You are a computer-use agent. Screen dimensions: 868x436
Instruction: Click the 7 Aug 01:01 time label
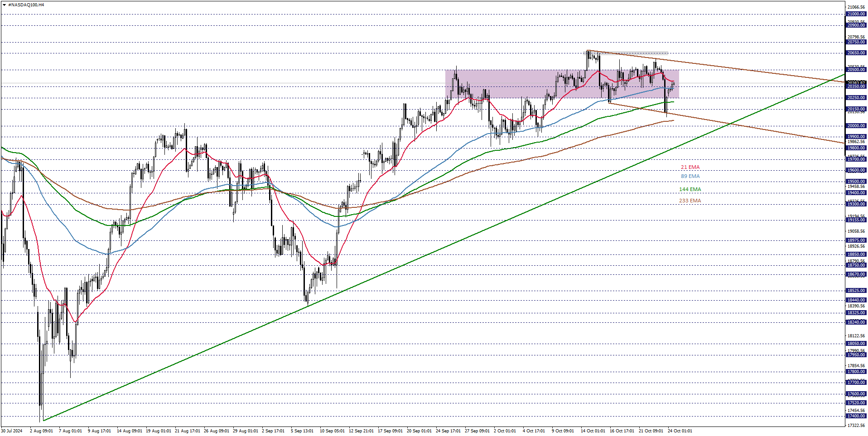(70, 431)
